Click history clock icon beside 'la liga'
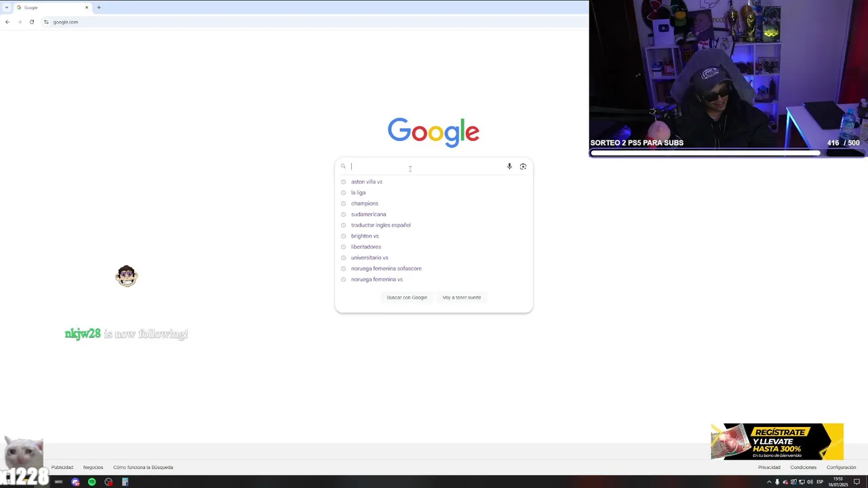The image size is (868, 488). 343,192
